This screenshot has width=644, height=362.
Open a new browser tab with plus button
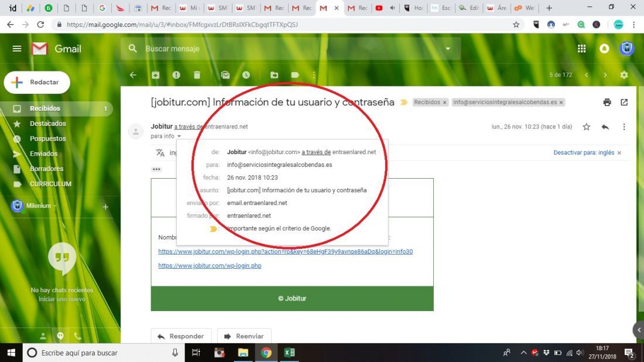[x=549, y=8]
